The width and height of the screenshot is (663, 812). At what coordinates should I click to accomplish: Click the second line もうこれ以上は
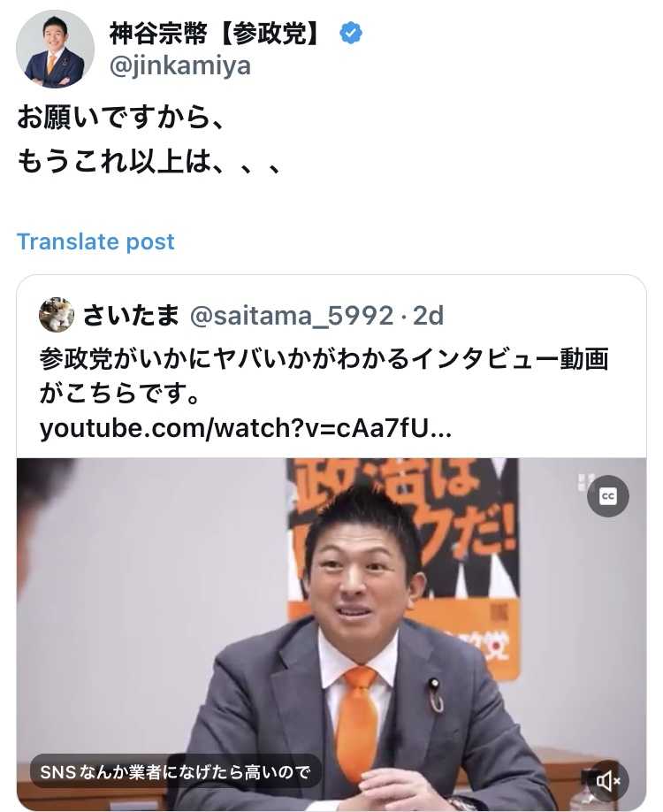click(x=149, y=162)
